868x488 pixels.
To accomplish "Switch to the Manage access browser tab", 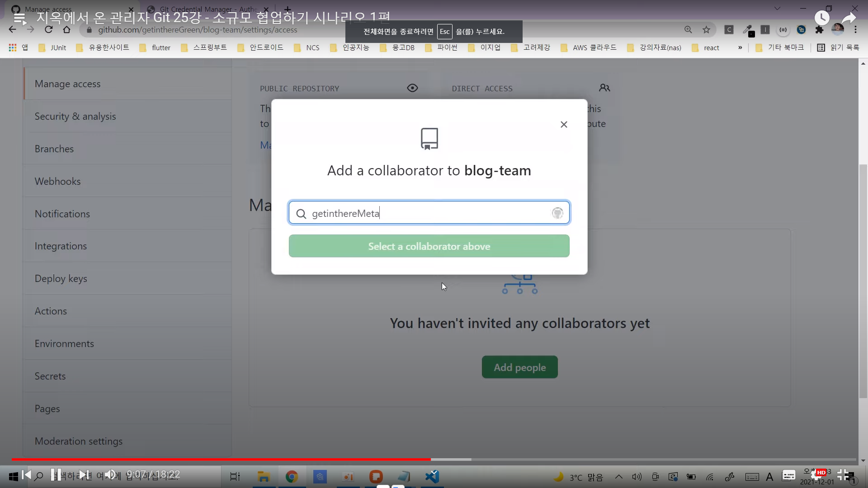I will click(x=72, y=9).
